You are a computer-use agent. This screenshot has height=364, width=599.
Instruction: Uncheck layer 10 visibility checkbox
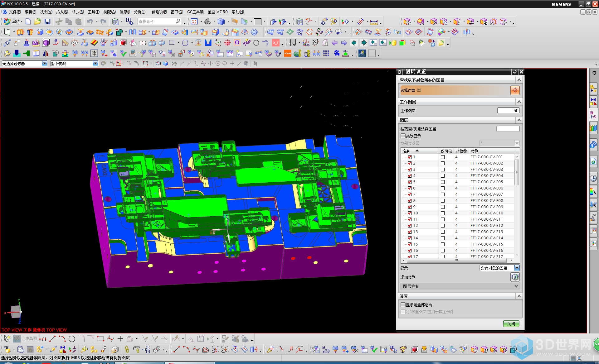pyautogui.click(x=410, y=213)
